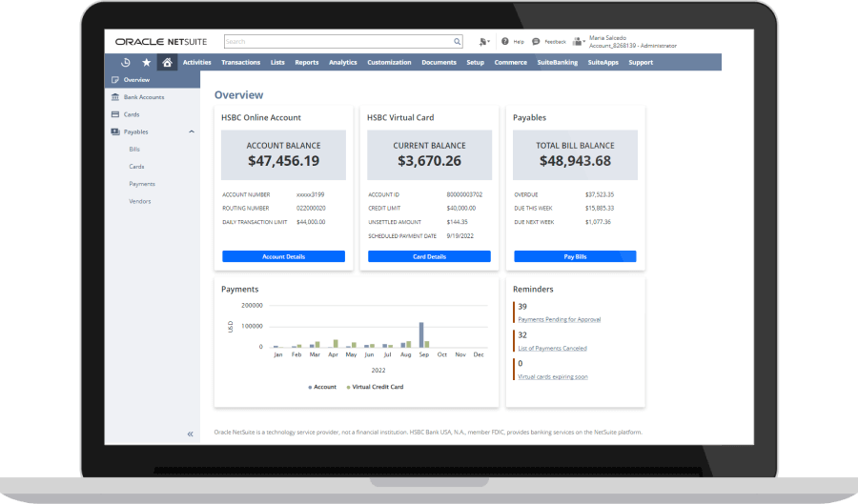Click the reminder count 39

(x=522, y=307)
